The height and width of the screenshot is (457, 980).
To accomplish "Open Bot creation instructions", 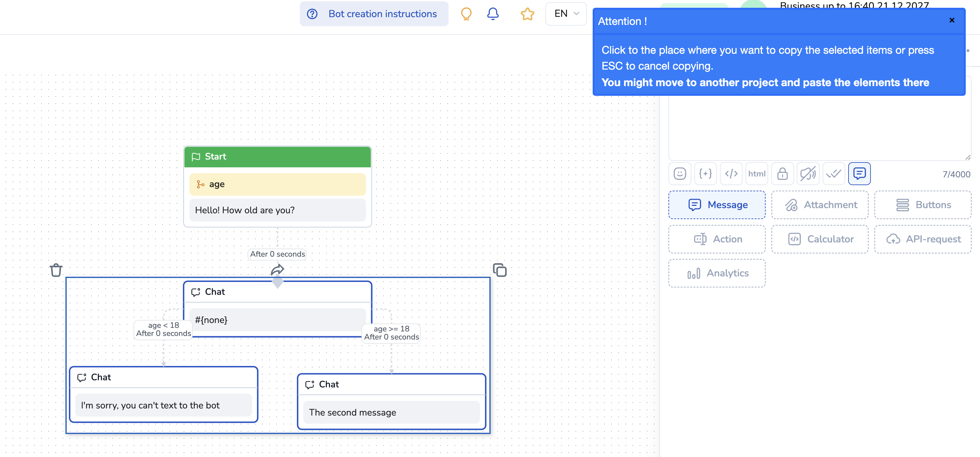I will [374, 14].
